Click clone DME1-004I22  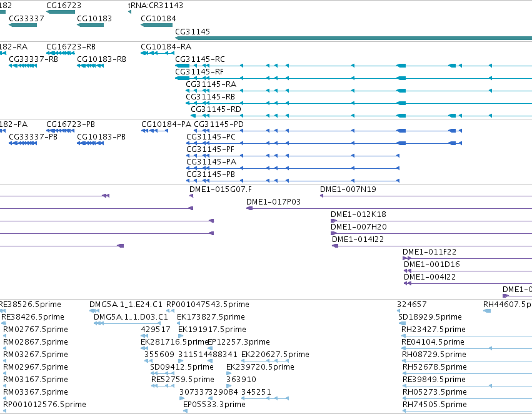pyautogui.click(x=429, y=277)
